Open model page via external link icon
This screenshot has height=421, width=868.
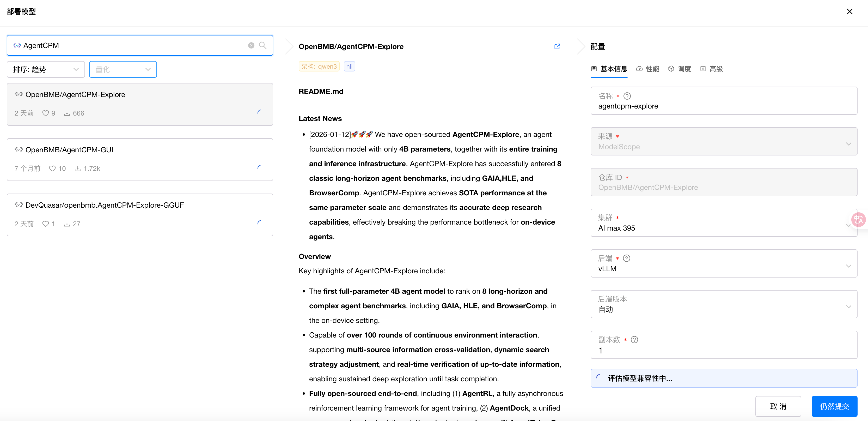[557, 46]
